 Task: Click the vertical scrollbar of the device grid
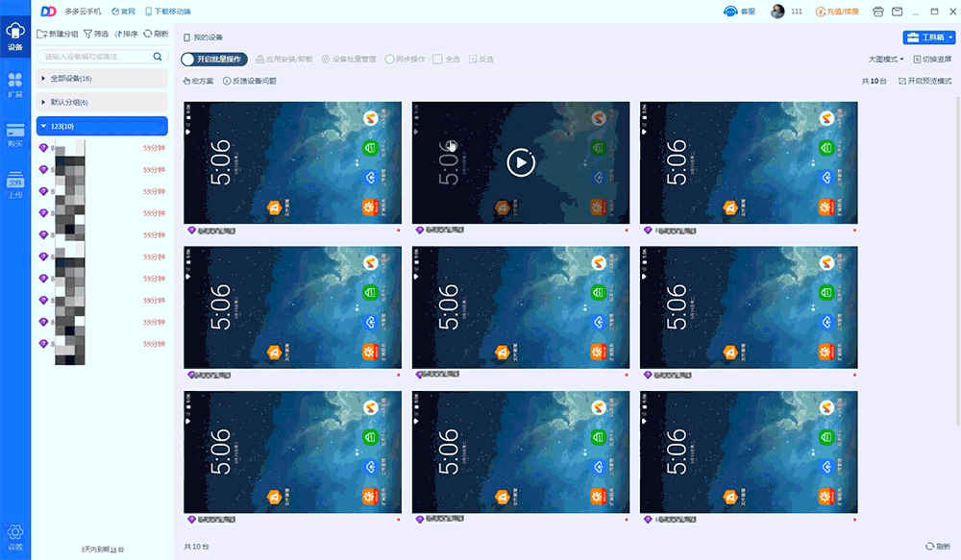[958, 260]
